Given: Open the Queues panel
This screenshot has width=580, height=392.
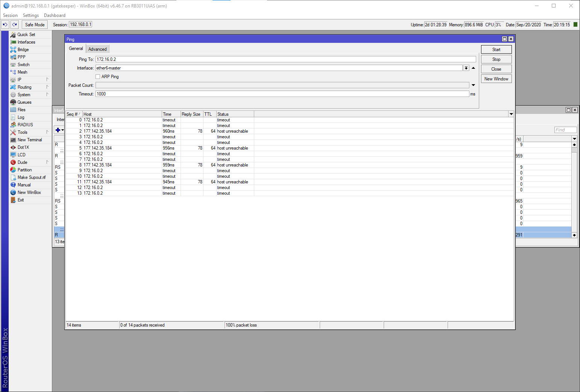Looking at the screenshot, I should point(24,102).
